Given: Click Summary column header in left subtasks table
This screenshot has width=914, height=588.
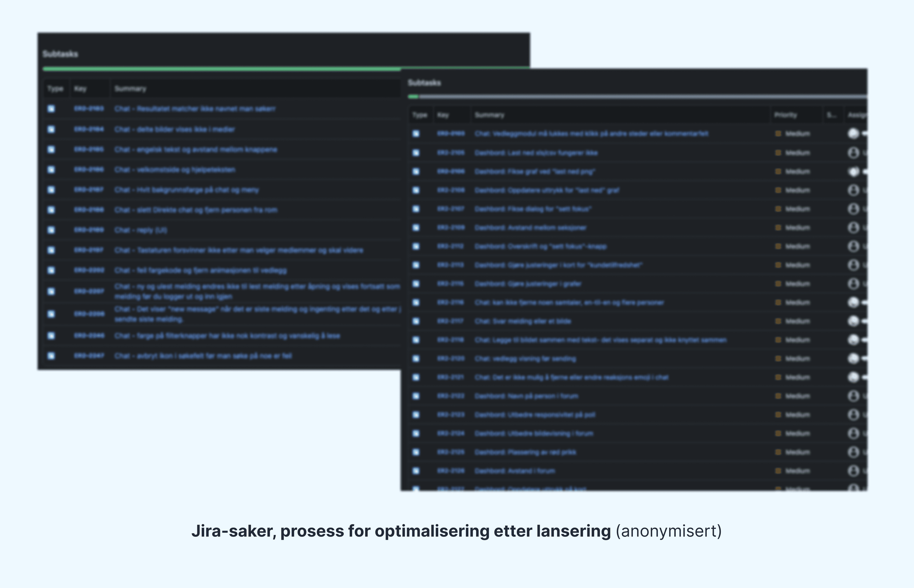Looking at the screenshot, I should (130, 89).
